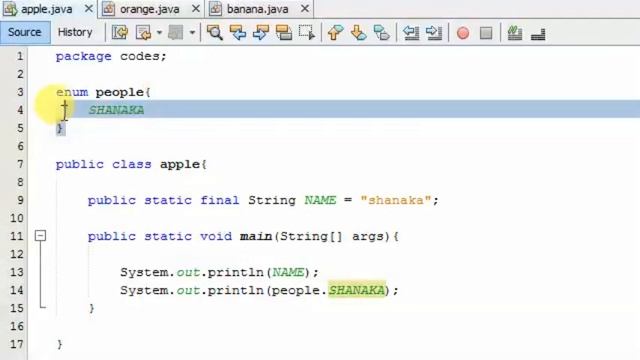The image size is (640, 360).
Task: Click the orange.java file icon
Action: (108, 9)
